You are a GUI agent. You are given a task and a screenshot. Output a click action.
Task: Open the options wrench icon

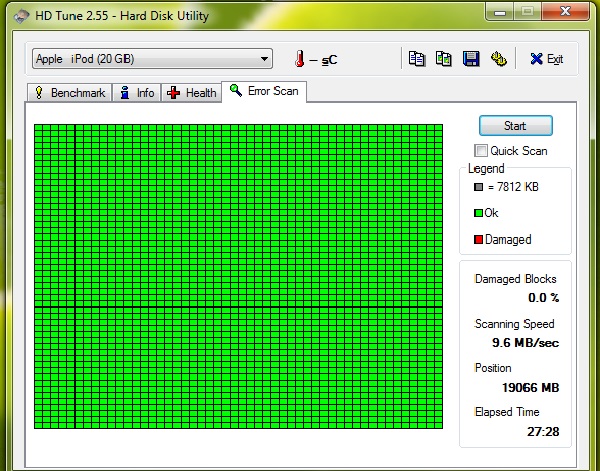point(498,59)
